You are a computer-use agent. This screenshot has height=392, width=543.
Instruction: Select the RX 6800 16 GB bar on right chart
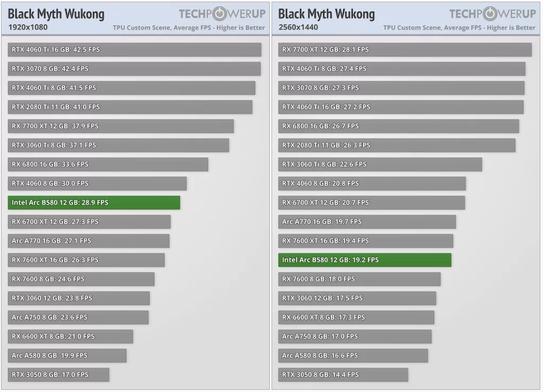click(x=398, y=126)
